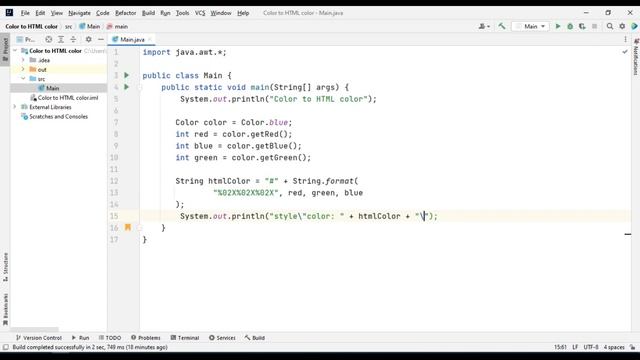Expand the .idea folder
Screen dimensions: 640x360
pyautogui.click(x=23, y=60)
